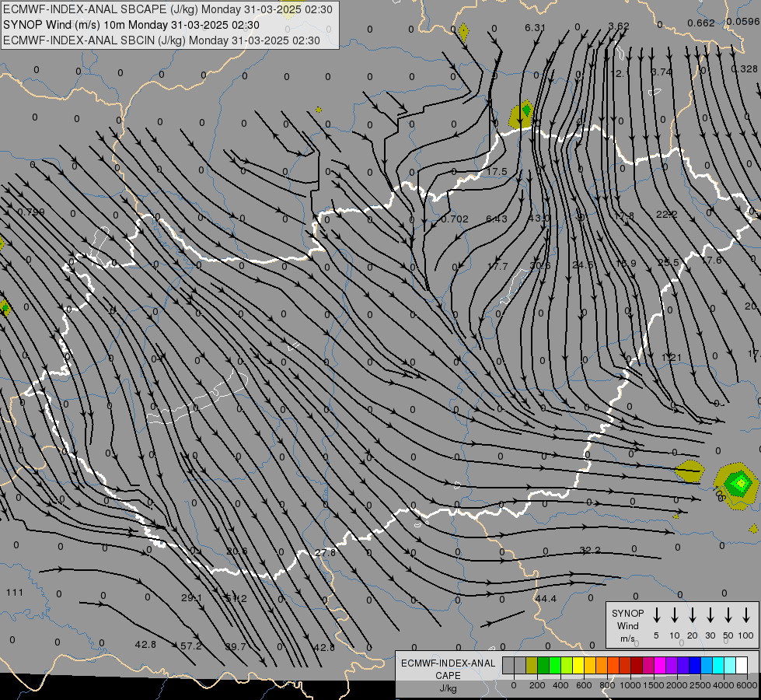Click the 1000 tick label on colorbar
Screen dimensions: 761x700
pos(630,685)
